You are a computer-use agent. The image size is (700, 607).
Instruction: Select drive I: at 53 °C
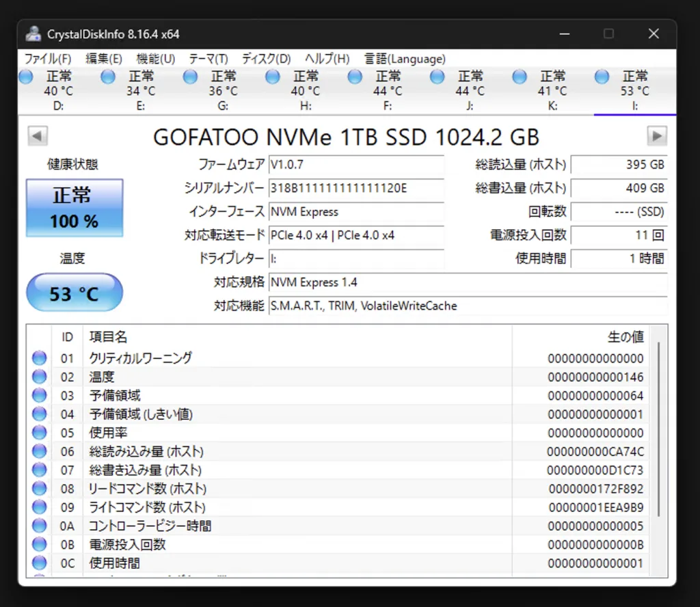pyautogui.click(x=634, y=91)
